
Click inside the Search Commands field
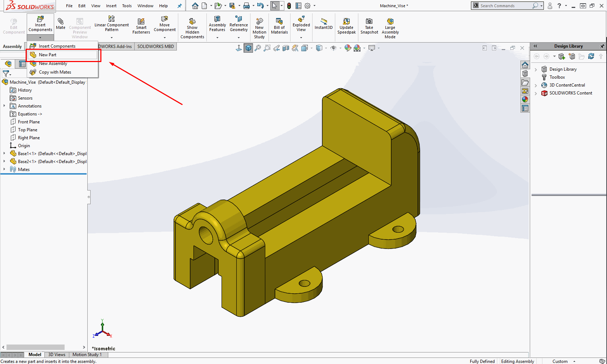[505, 6]
